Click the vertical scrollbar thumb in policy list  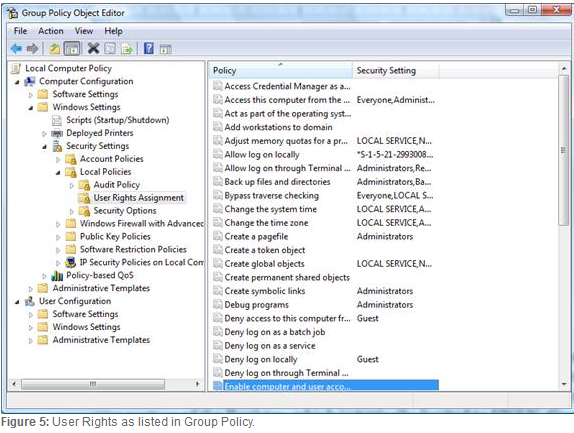pos(563,150)
